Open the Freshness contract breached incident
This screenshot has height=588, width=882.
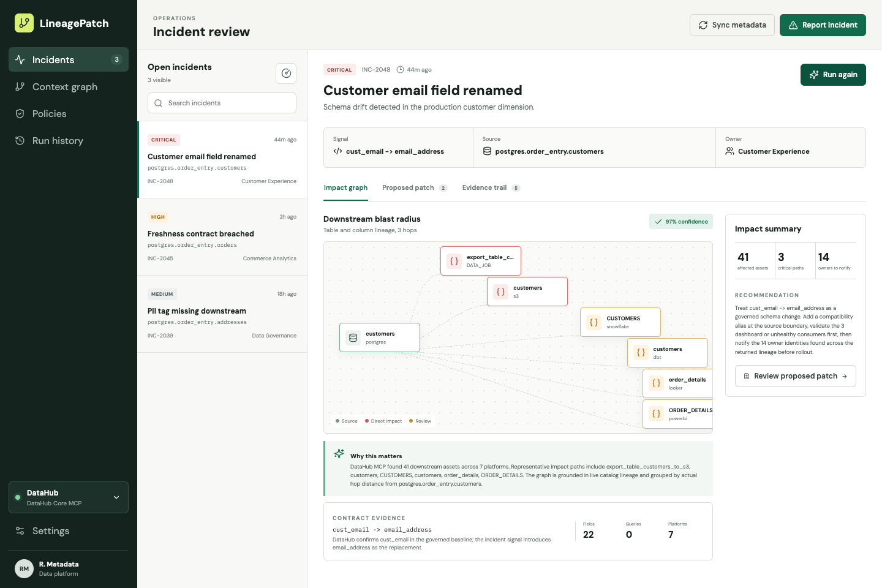[222, 237]
